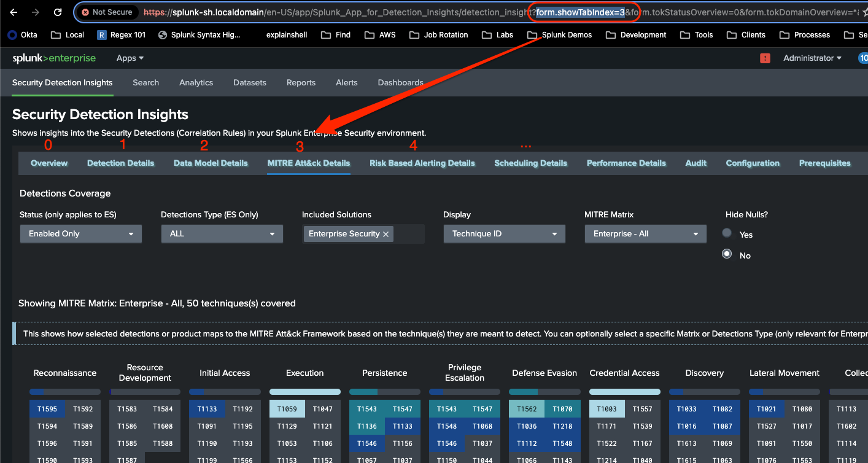
Task: Open the Development bookmarks folder
Action: pos(636,35)
